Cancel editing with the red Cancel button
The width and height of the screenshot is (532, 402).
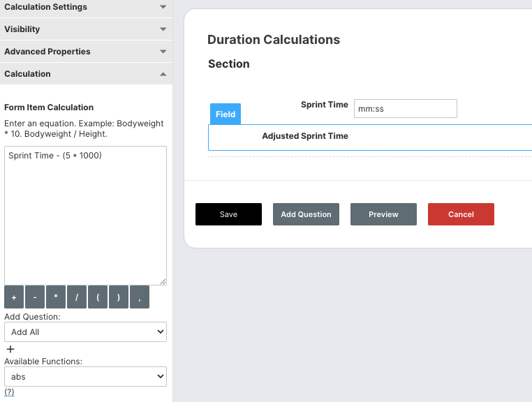[x=461, y=214]
